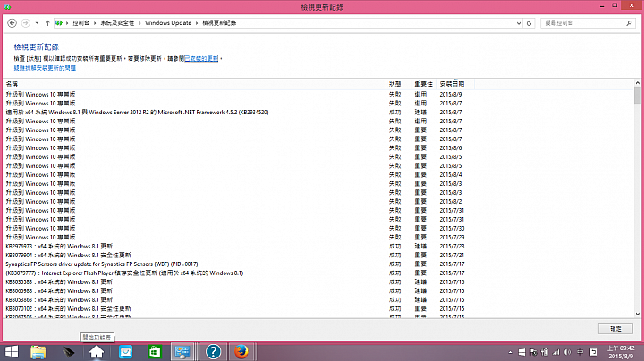Go up one level with up arrow

tap(47, 23)
